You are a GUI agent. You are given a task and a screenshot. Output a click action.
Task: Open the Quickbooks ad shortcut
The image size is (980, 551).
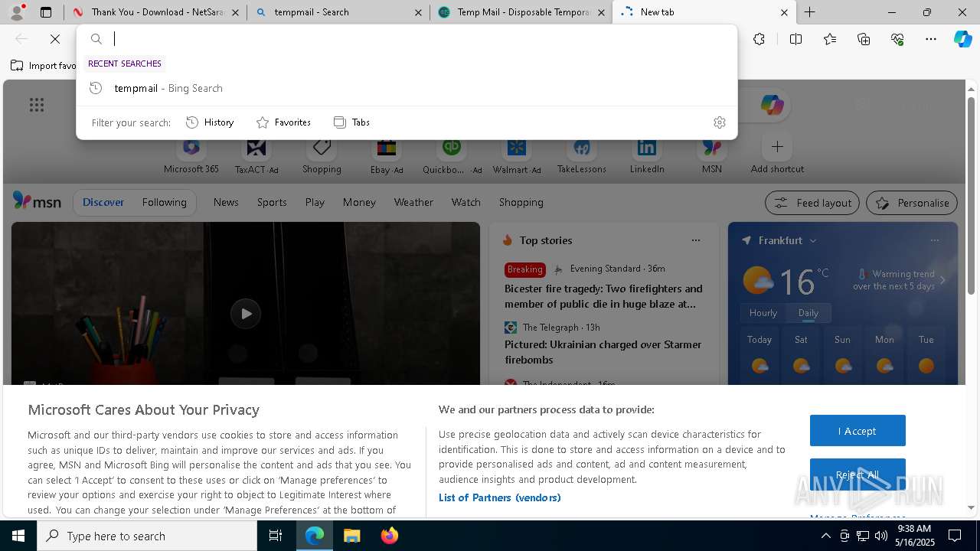coord(452,155)
